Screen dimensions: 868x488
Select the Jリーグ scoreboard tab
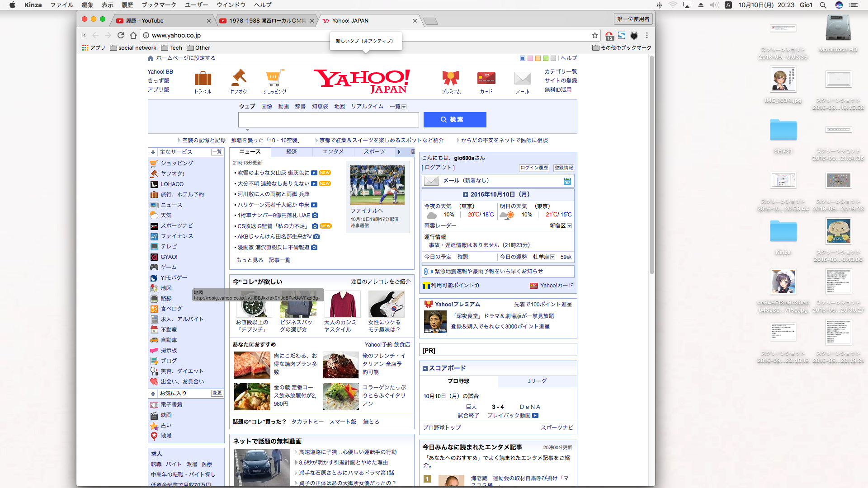coord(537,381)
